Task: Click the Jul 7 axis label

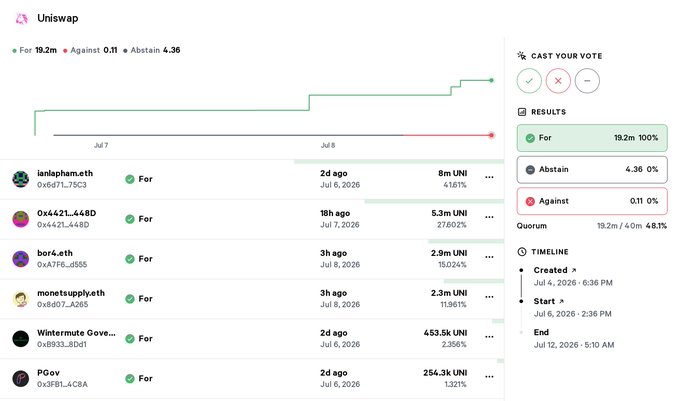Action: (x=101, y=145)
